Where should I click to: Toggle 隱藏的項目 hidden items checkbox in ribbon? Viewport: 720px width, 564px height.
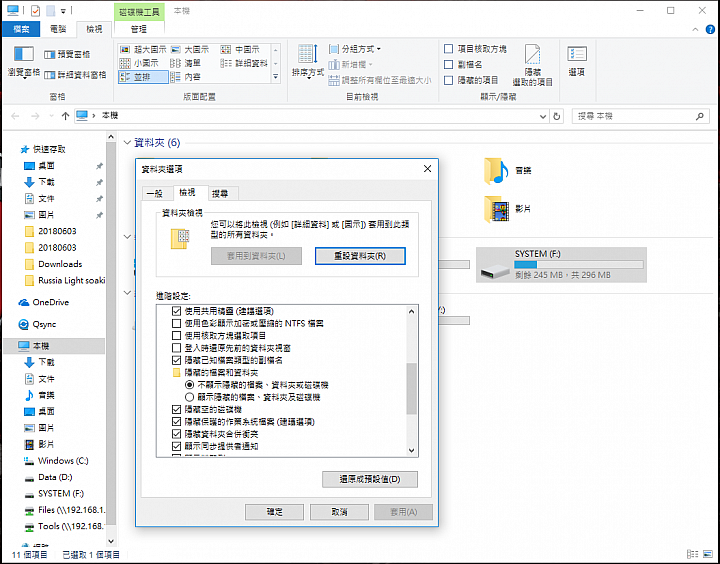click(449, 80)
